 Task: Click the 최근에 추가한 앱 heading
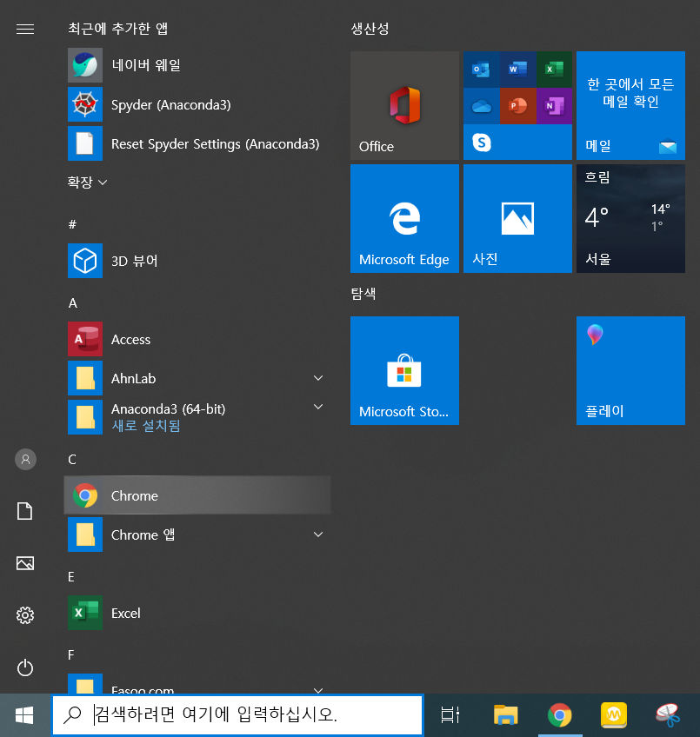(117, 29)
